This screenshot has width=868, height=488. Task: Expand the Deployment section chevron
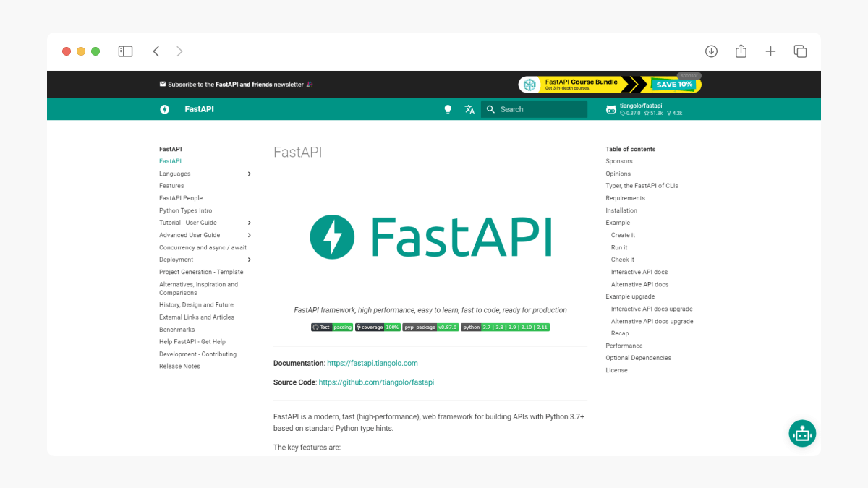click(x=250, y=260)
